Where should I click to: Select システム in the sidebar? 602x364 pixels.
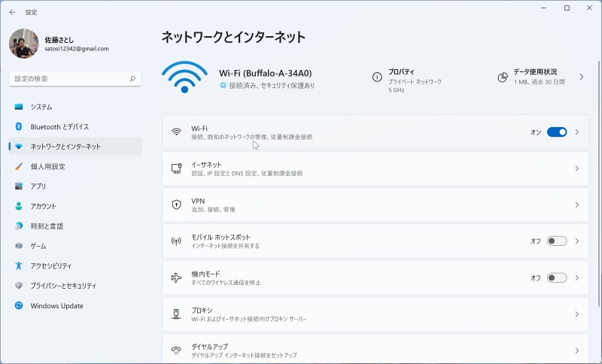coord(41,107)
